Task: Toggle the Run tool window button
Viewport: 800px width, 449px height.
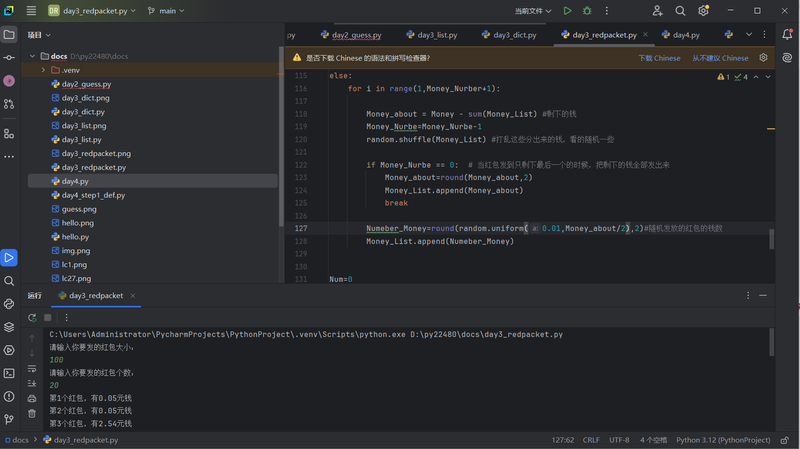Action: point(9,258)
